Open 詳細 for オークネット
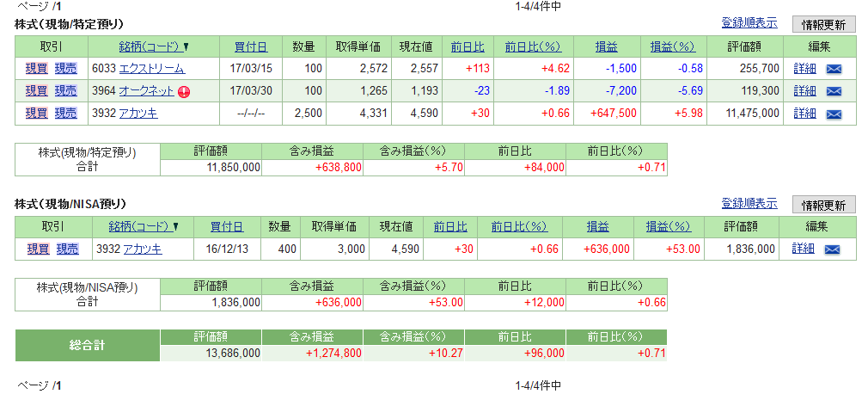Image resolution: width=868 pixels, height=394 pixels. click(x=804, y=91)
